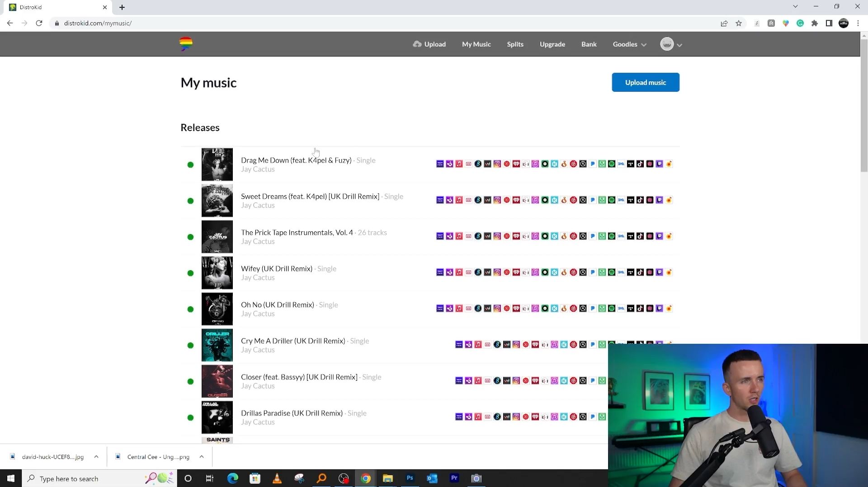Open Photoshop from the taskbar
Image resolution: width=868 pixels, height=487 pixels.
(x=410, y=478)
